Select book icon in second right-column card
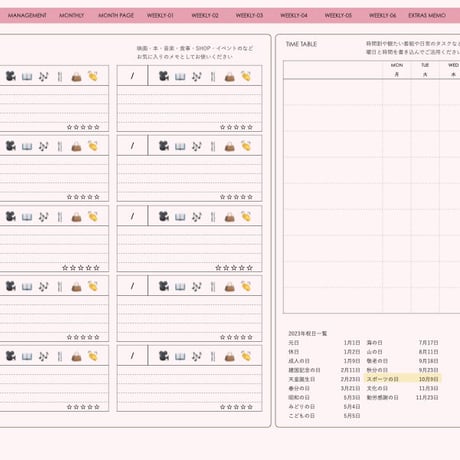Viewport: 460px width, 460px height. pyautogui.click(x=180, y=147)
